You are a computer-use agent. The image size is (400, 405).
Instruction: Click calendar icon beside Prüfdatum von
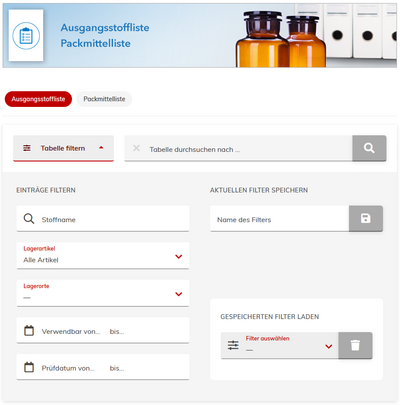pyautogui.click(x=29, y=367)
